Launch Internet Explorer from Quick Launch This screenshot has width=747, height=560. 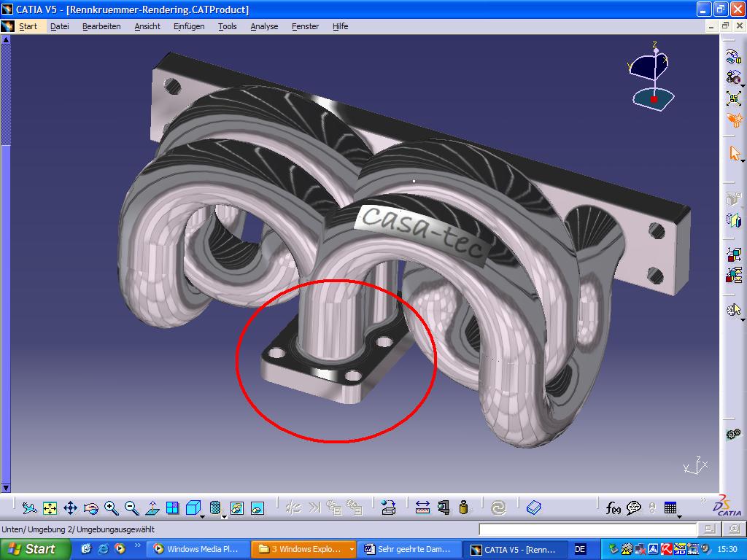coord(102,549)
